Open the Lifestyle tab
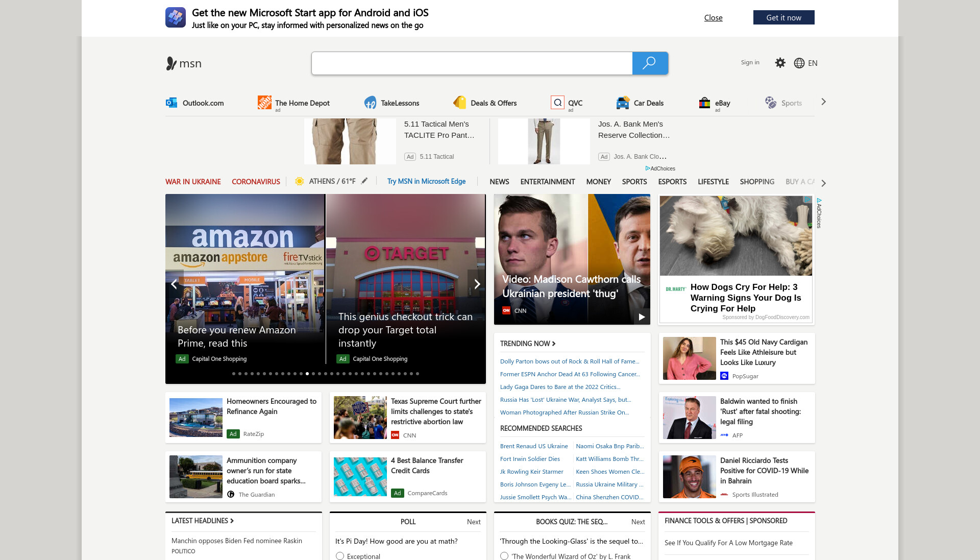Screen dimensions: 980x560 click(x=713, y=182)
